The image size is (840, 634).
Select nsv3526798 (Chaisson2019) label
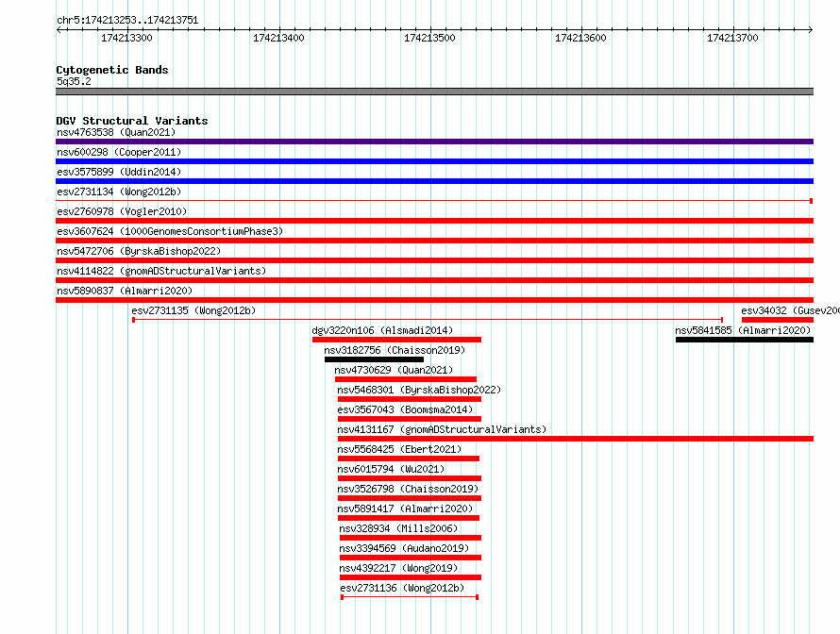tap(408, 489)
